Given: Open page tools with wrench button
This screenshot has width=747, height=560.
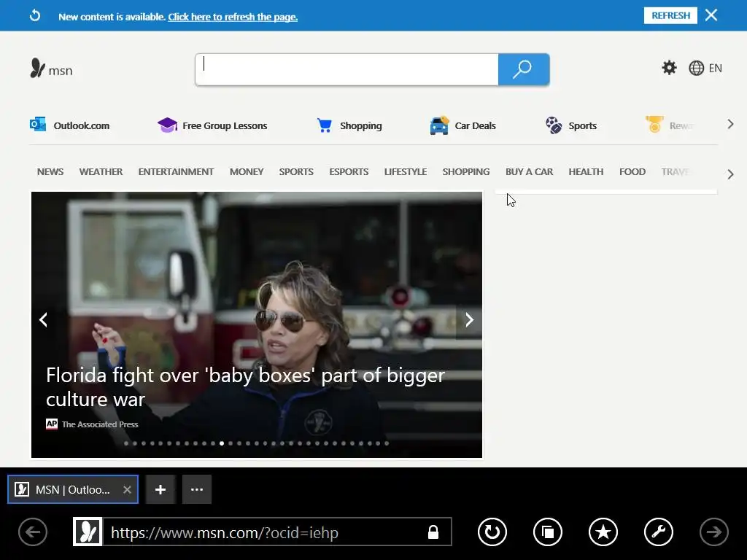Looking at the screenshot, I should (659, 532).
